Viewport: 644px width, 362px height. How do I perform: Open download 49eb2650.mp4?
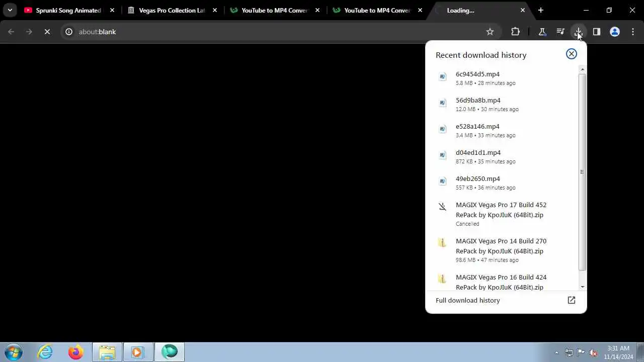point(502,183)
